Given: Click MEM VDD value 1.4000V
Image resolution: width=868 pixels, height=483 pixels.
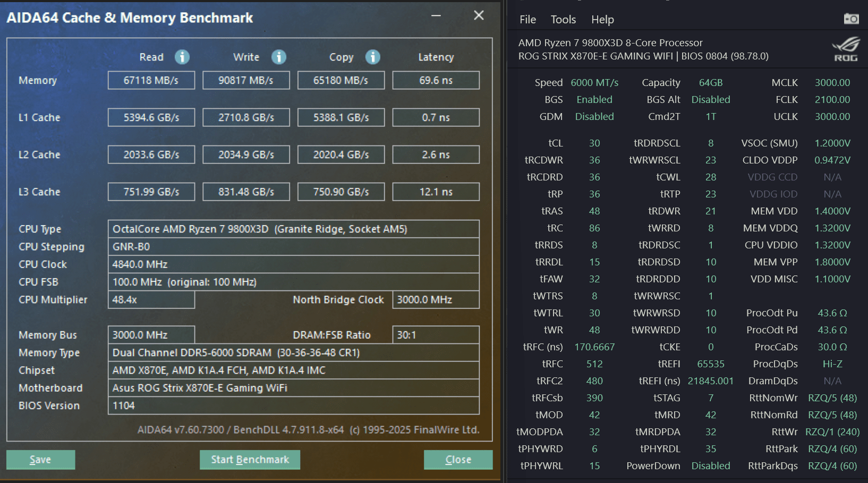Looking at the screenshot, I should (x=832, y=211).
